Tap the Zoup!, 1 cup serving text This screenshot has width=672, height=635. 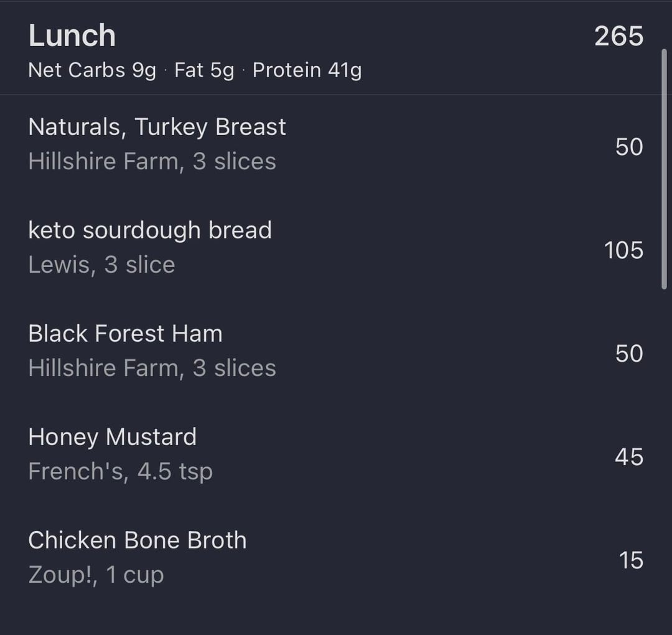click(x=96, y=575)
